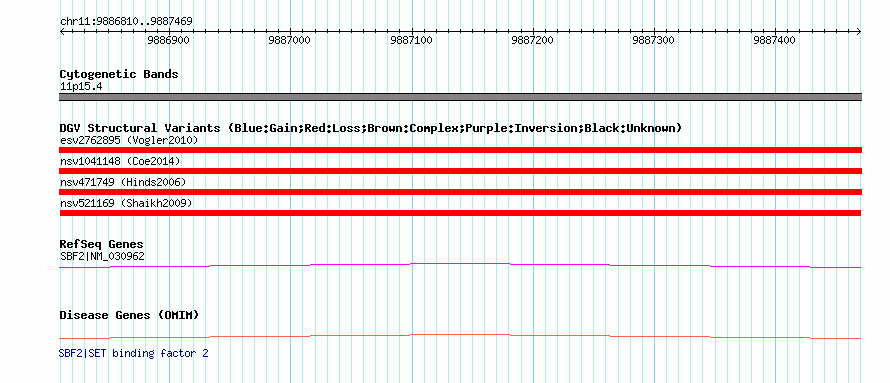
Task: Click the red loss bar under nsv471749
Action: [460, 192]
